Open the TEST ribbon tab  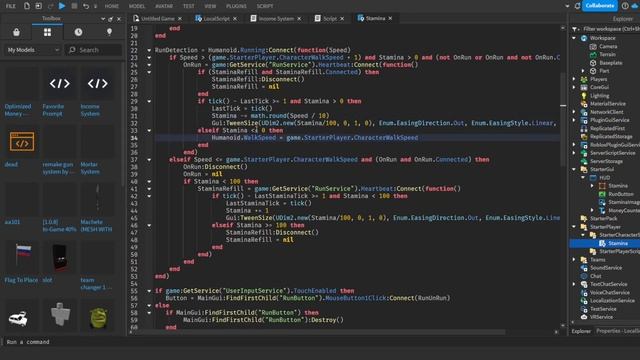(189, 6)
